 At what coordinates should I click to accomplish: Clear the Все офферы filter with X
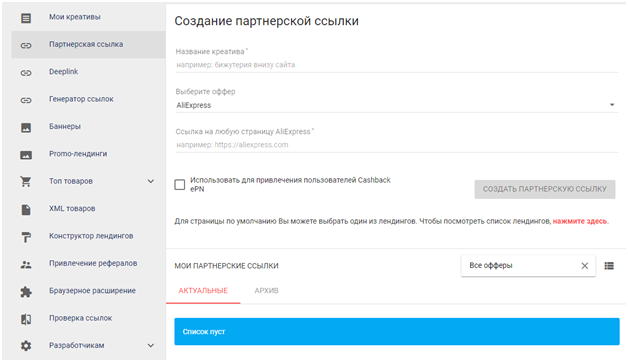(585, 265)
